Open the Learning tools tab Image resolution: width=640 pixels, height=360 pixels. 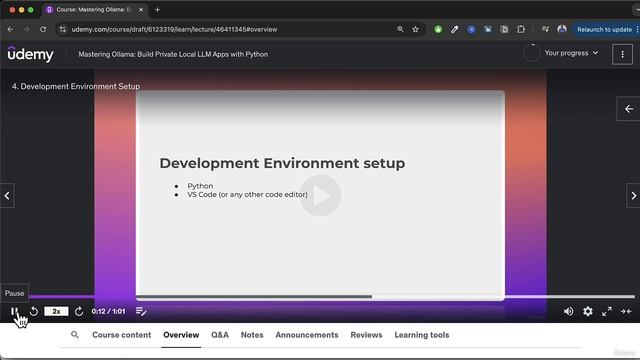pyautogui.click(x=422, y=335)
